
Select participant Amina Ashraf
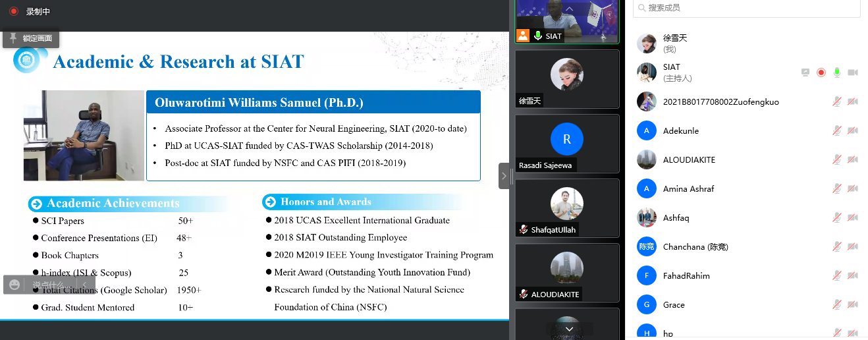point(746,188)
